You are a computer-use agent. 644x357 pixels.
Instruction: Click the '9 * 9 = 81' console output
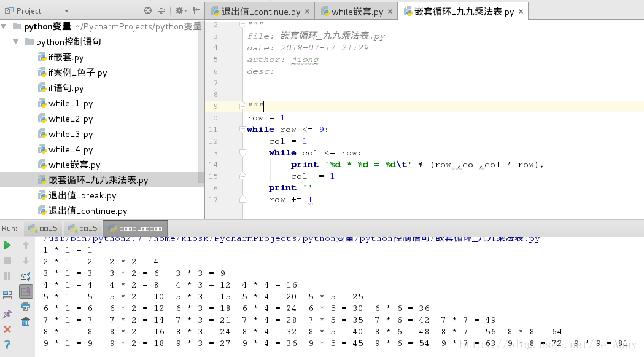tap(601, 343)
